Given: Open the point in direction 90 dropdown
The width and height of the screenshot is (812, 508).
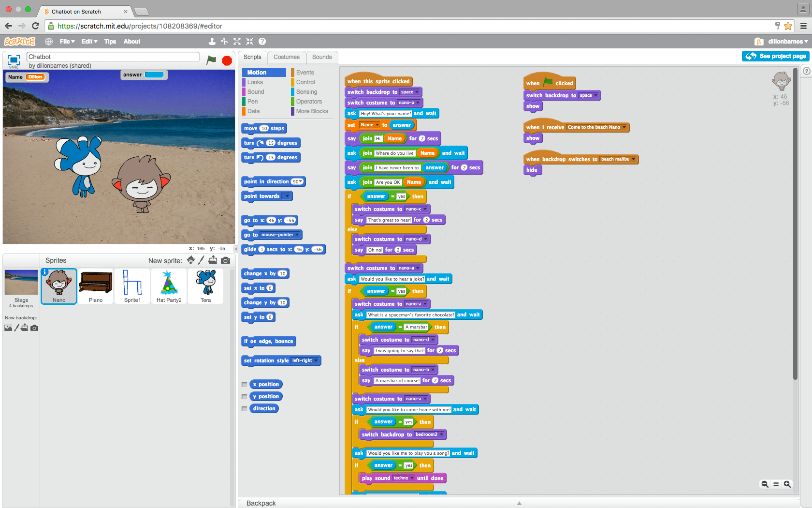Looking at the screenshot, I should [299, 181].
